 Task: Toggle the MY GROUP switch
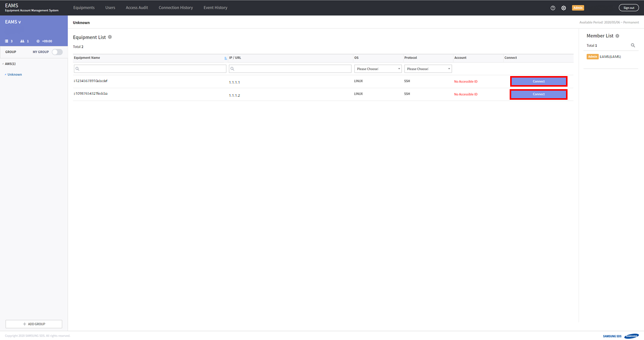pyautogui.click(x=57, y=52)
